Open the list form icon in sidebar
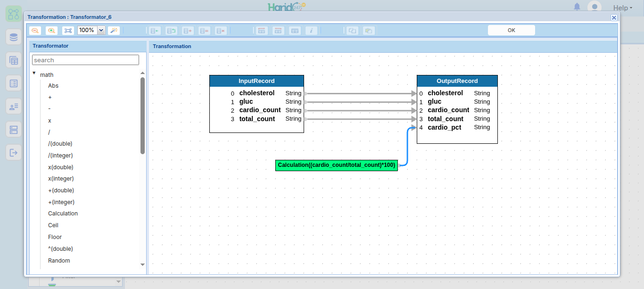This screenshot has height=289, width=644. coord(14,83)
